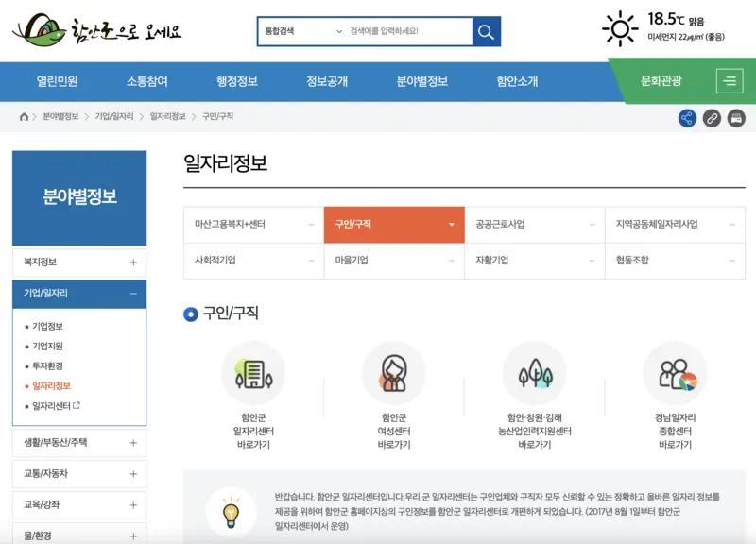756x544 pixels.
Task: Select the 함안군 여성센터 circular icon
Action: point(396,374)
